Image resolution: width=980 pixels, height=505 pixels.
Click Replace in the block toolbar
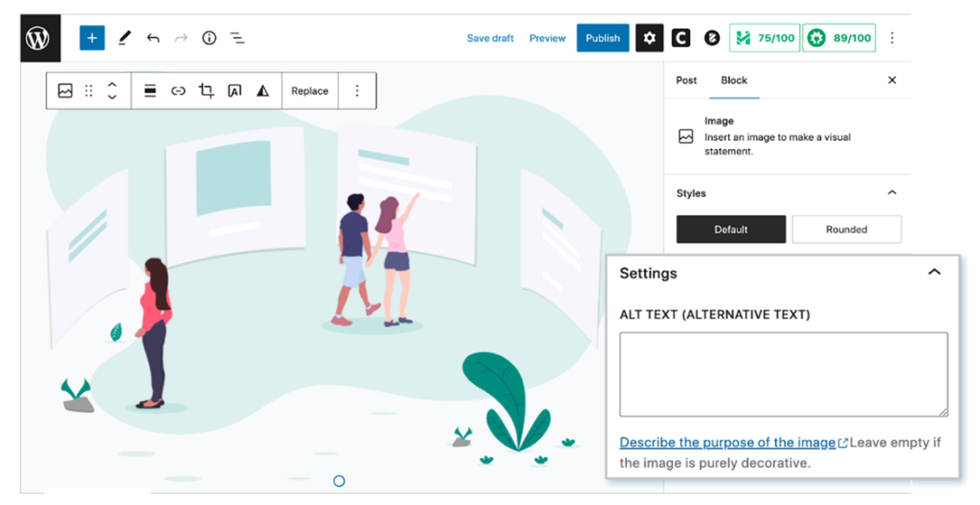click(310, 91)
